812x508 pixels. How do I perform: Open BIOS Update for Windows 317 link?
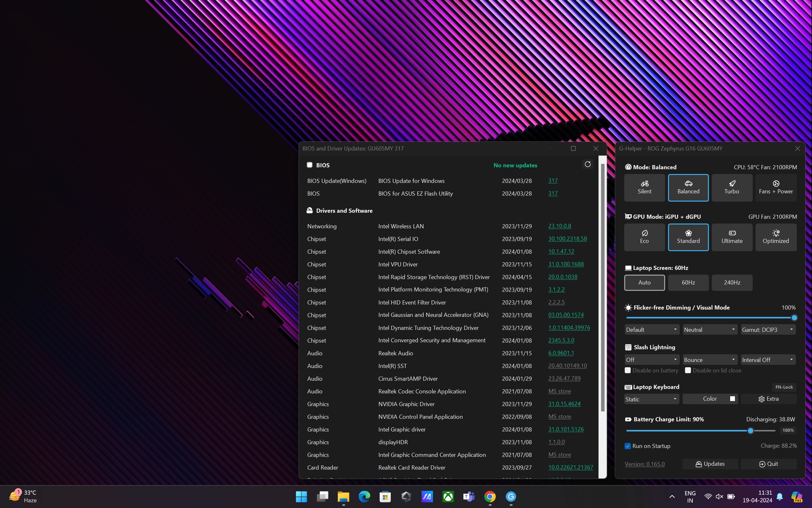pyautogui.click(x=553, y=181)
